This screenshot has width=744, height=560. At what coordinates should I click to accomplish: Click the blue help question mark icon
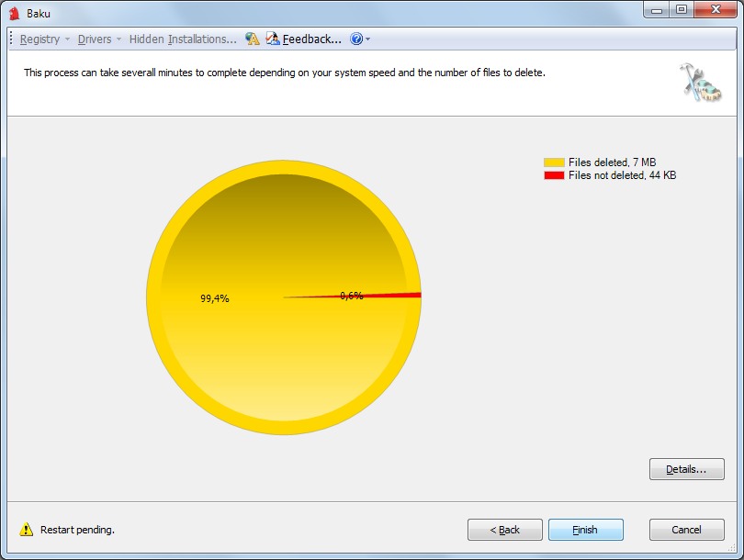356,39
